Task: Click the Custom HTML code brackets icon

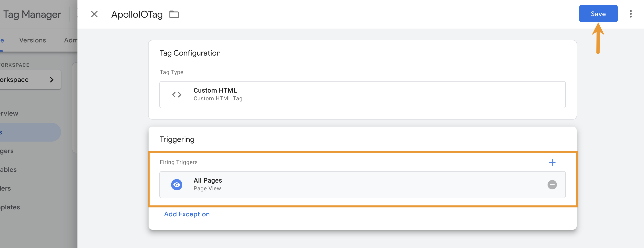Action: [176, 95]
